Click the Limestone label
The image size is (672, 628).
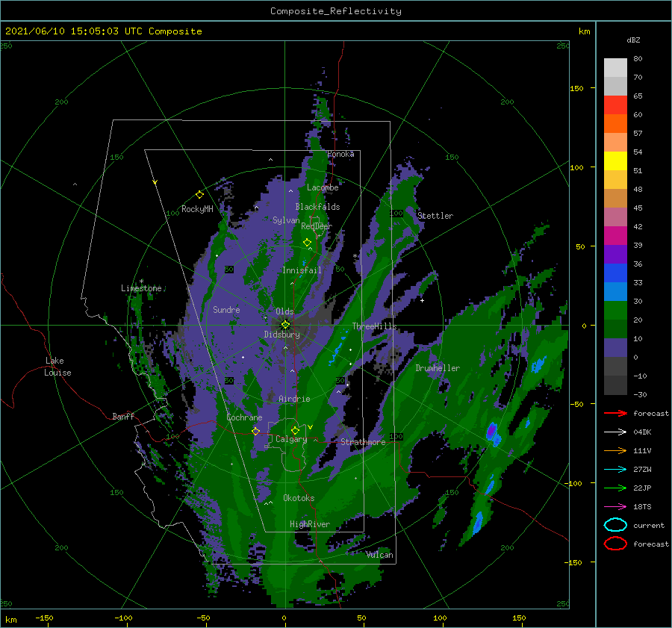click(141, 288)
